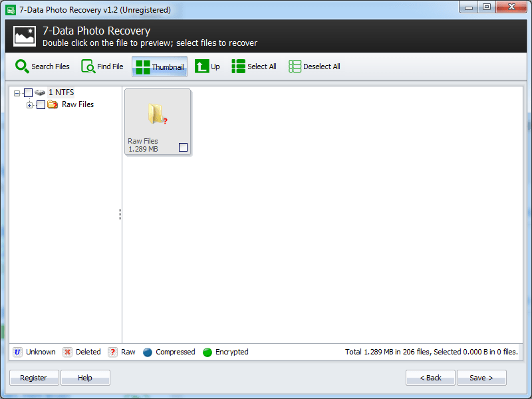Expand the Raw Files tree node
Viewport: 532px width, 399px height.
coord(29,104)
